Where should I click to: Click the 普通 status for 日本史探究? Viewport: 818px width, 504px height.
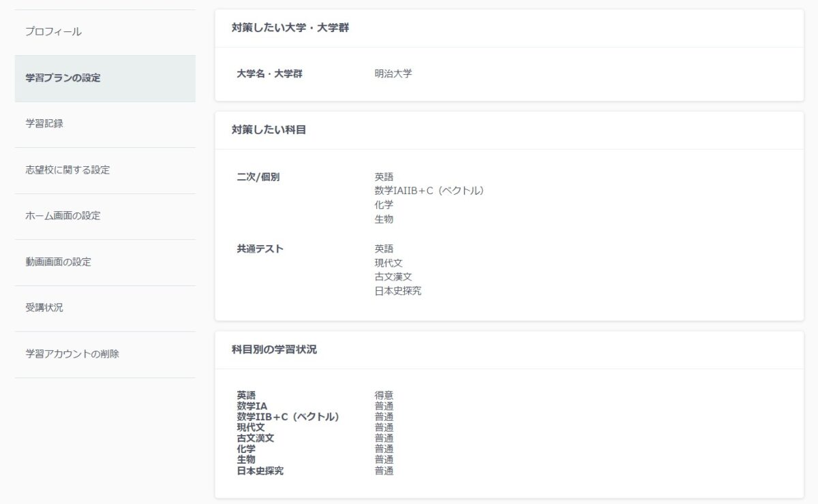pyautogui.click(x=384, y=471)
